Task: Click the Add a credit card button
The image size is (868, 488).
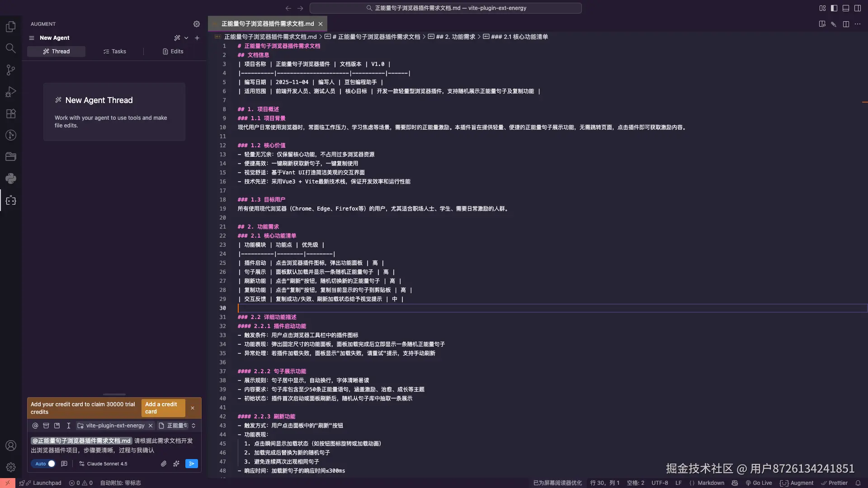Action: point(163,408)
